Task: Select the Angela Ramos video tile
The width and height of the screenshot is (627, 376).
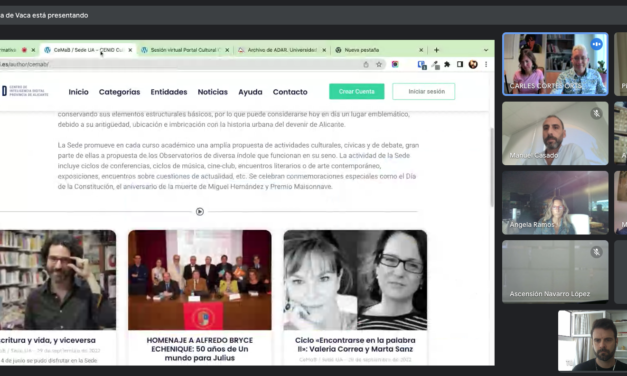Action: (x=555, y=203)
